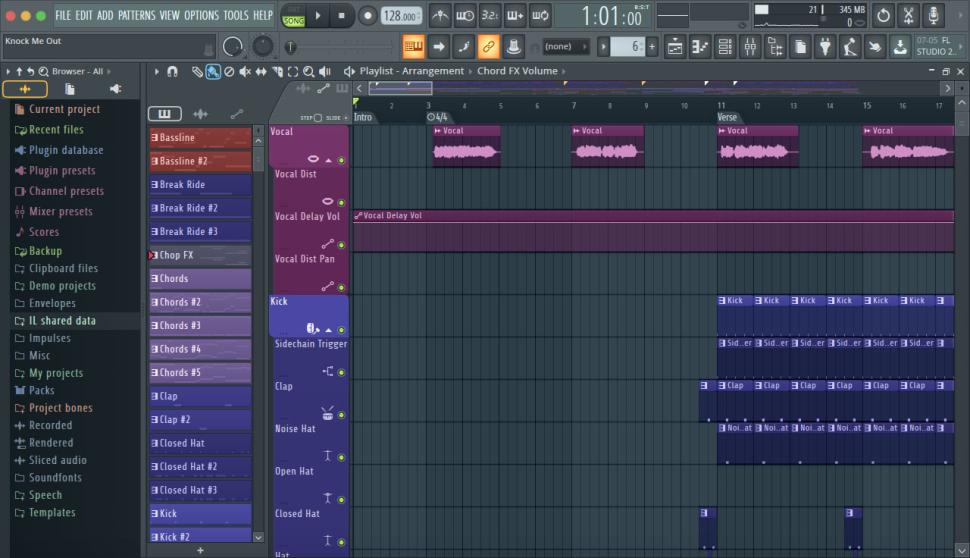Open the pattern selector dropdown showing (none)
The image size is (970, 558).
coord(565,46)
